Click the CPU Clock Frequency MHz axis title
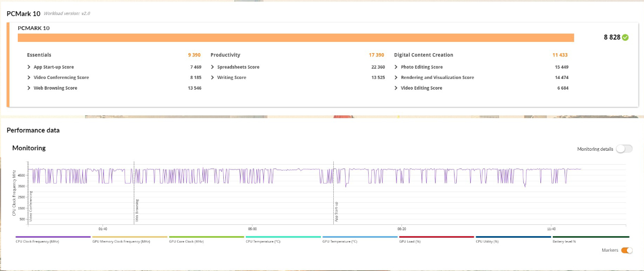 [x=14, y=194]
